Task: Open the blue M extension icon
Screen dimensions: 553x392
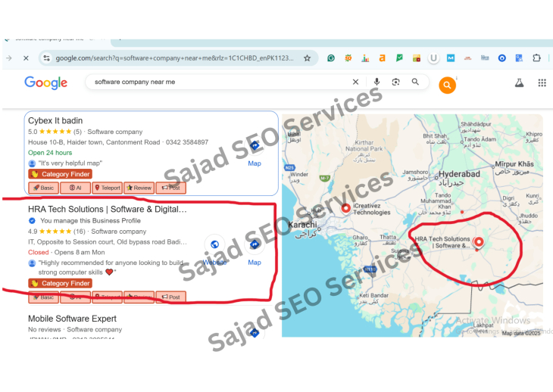Action: pos(451,58)
